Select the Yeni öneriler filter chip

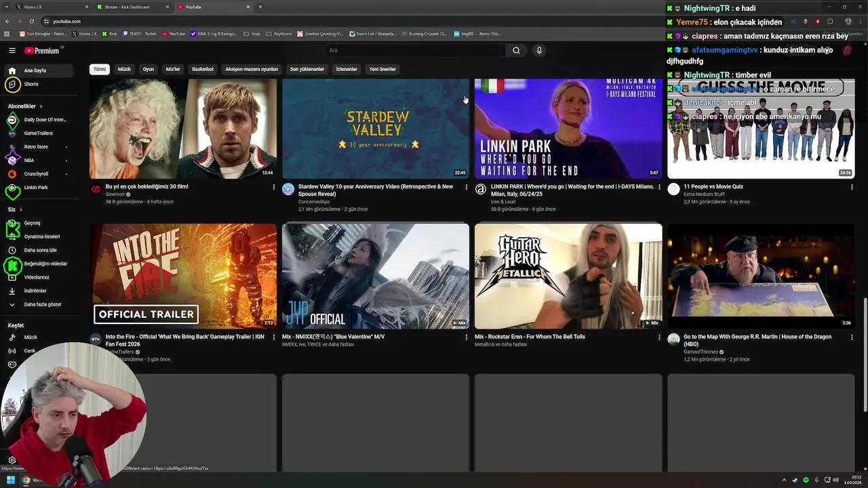(382, 69)
